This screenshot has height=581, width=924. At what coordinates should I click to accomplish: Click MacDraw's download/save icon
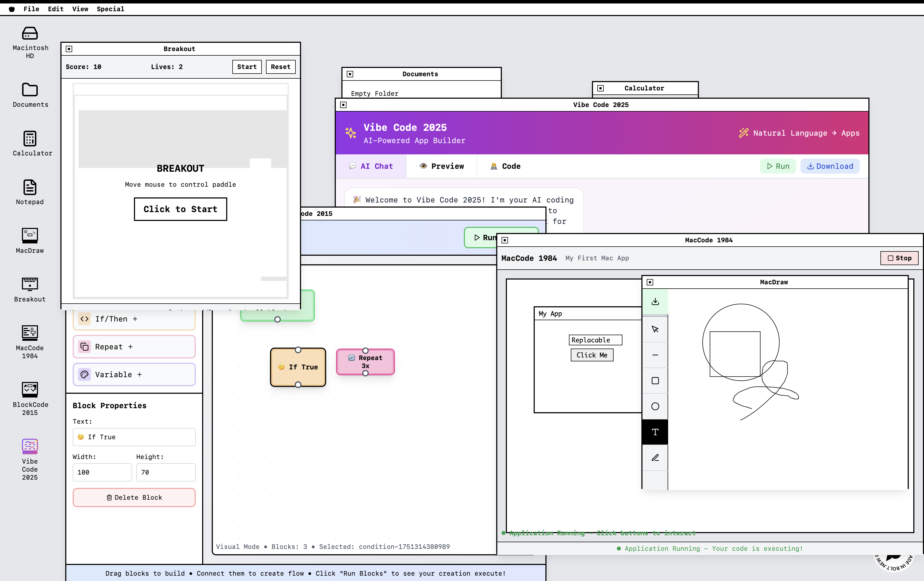tap(654, 302)
